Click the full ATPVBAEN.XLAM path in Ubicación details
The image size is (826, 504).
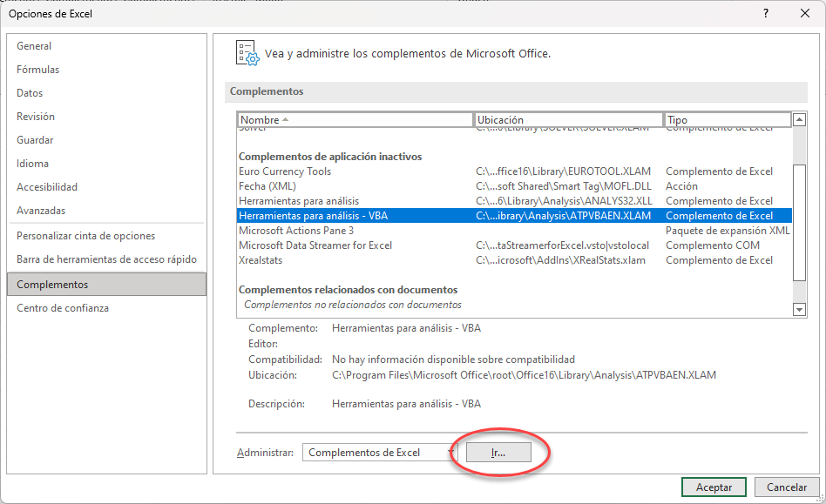pyautogui.click(x=525, y=375)
